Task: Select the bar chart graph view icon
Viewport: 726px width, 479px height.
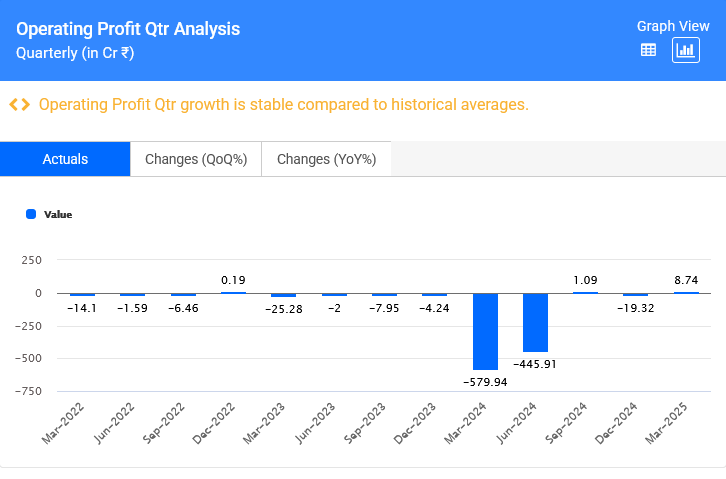Action: (x=686, y=50)
